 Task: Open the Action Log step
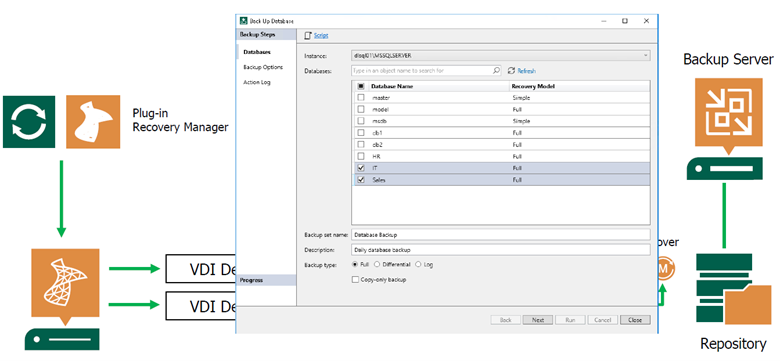[257, 82]
